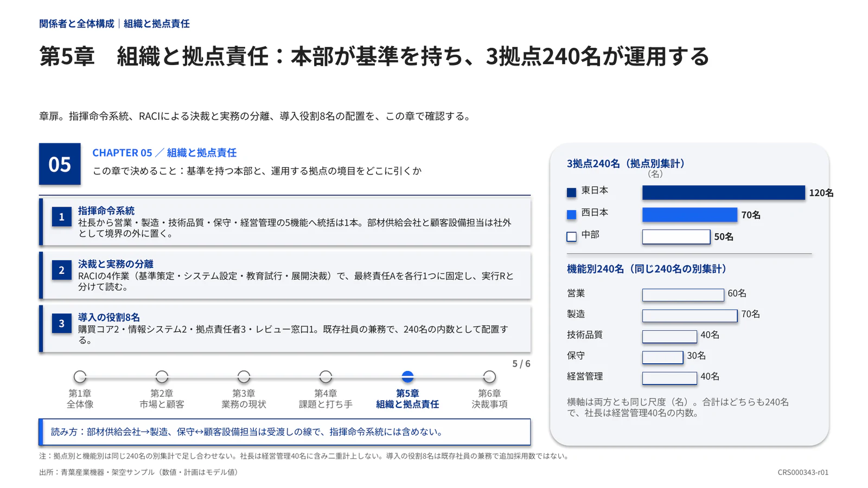This screenshot has width=868, height=488.
Task: Select number badge 1 for 指揮命令系統
Action: (61, 217)
